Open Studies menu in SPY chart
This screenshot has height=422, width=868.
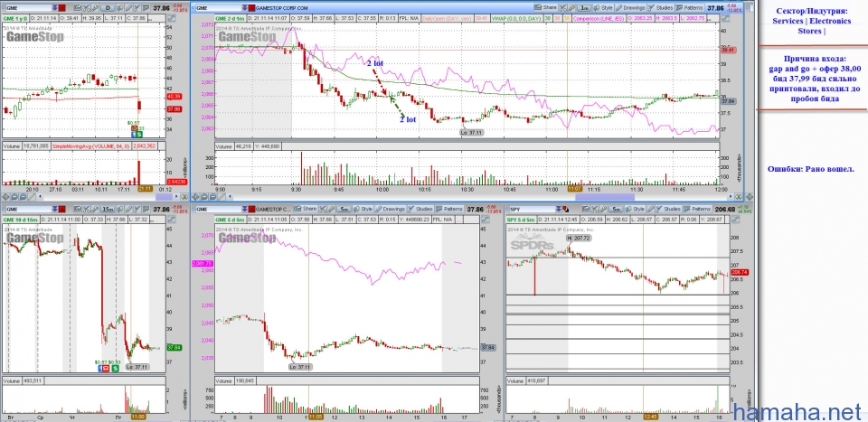(x=669, y=209)
